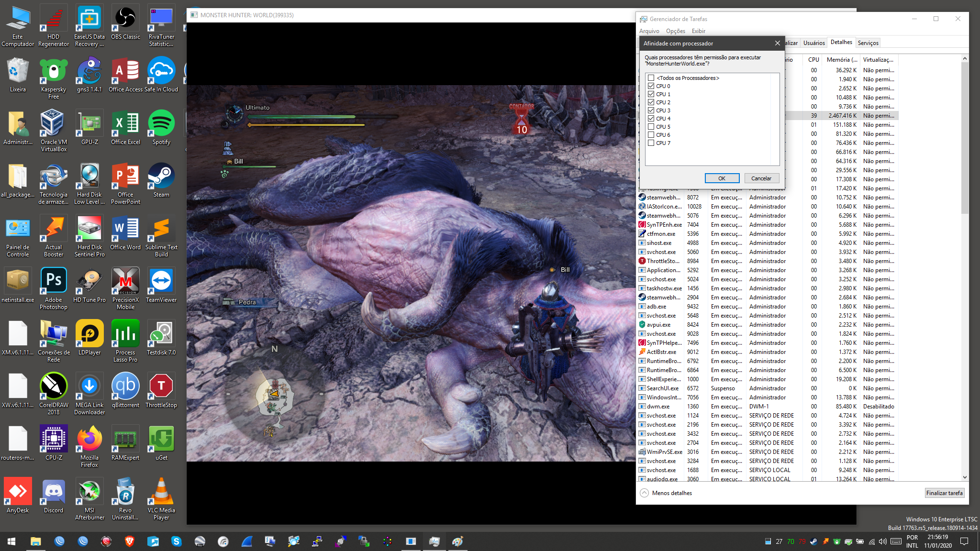Open Skype from the taskbar
Image resolution: width=980 pixels, height=551 pixels.
(177, 541)
